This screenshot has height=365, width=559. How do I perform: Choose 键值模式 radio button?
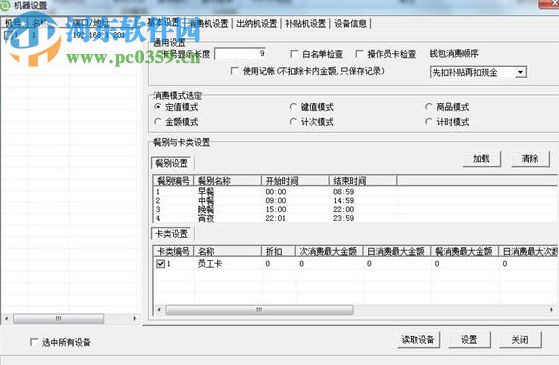[x=293, y=107]
